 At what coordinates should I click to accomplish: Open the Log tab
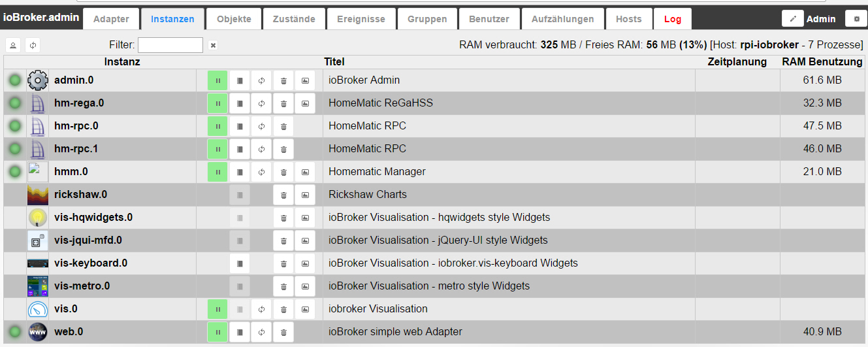[672, 19]
